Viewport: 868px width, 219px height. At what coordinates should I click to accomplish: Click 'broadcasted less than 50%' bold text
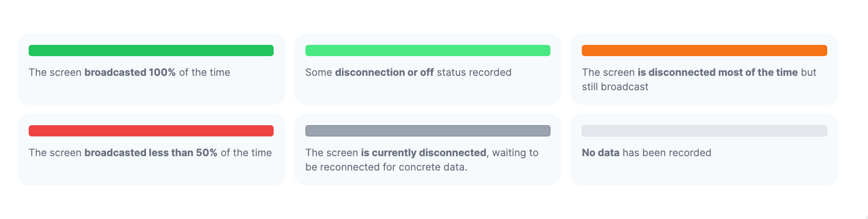[151, 153]
